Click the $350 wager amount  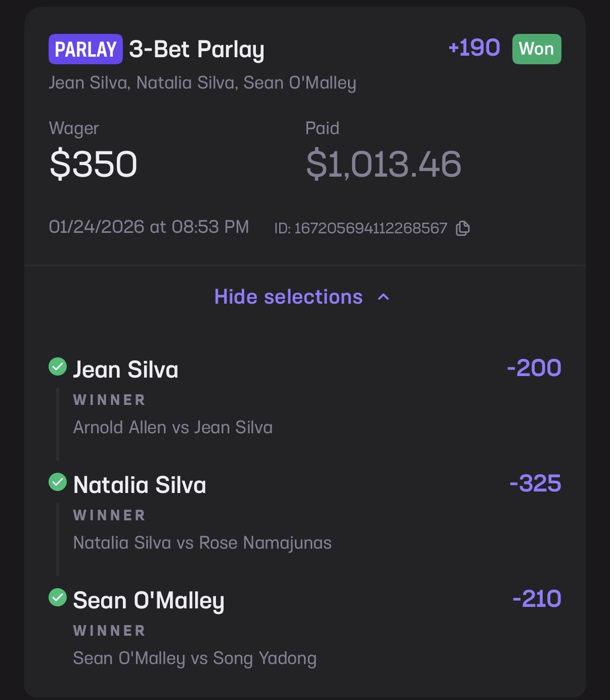(94, 164)
